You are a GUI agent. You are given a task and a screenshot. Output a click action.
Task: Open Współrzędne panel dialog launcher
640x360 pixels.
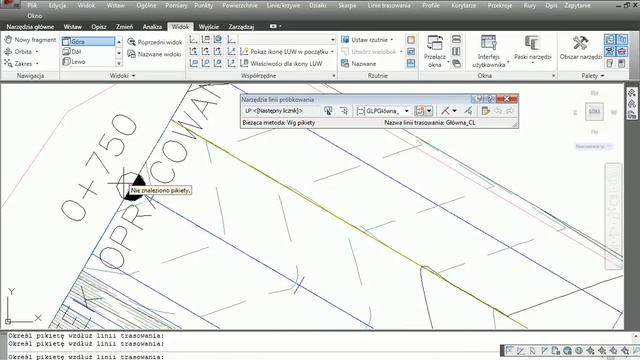[x=334, y=76]
